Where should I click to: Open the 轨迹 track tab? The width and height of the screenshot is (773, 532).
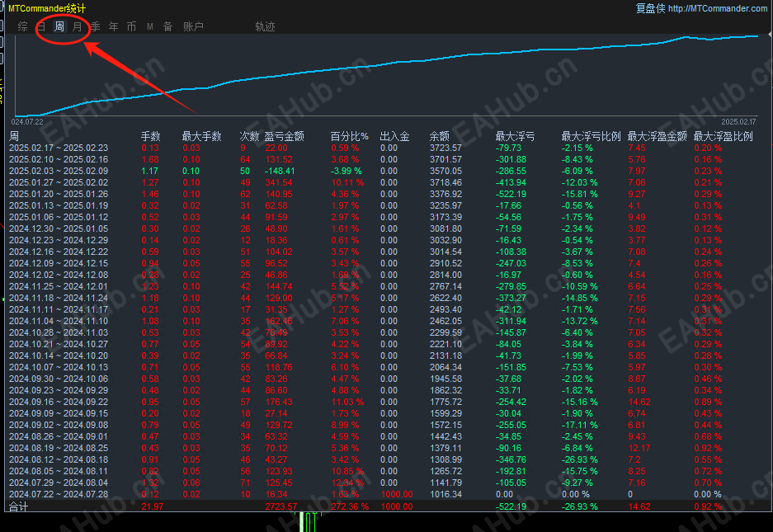coord(265,26)
